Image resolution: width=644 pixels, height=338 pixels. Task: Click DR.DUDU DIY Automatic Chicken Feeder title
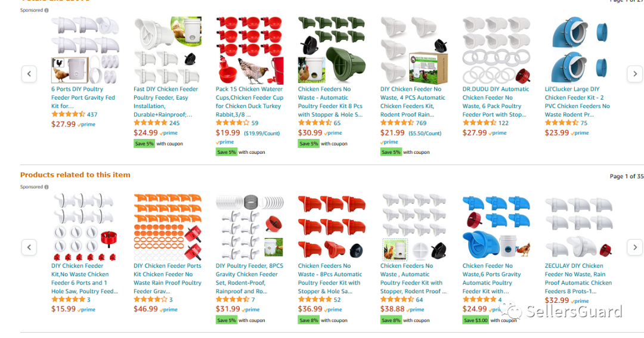[x=496, y=101]
